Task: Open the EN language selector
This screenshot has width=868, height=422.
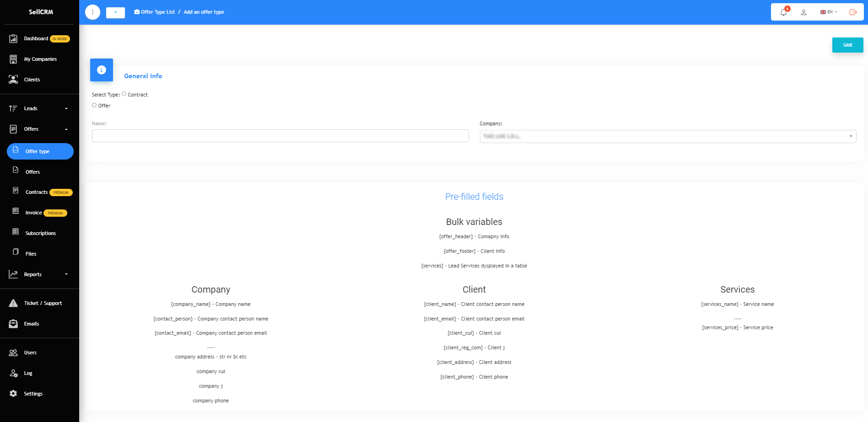Action: click(829, 12)
